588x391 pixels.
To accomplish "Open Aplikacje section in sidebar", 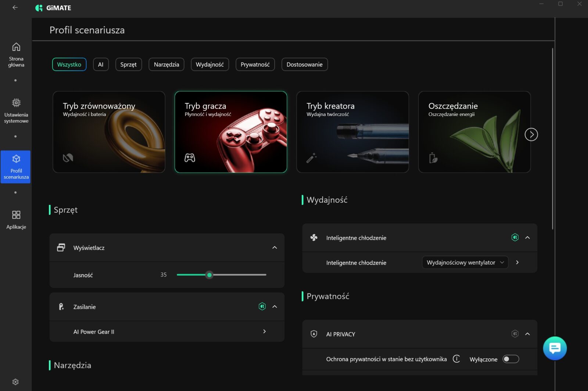I will click(x=16, y=220).
